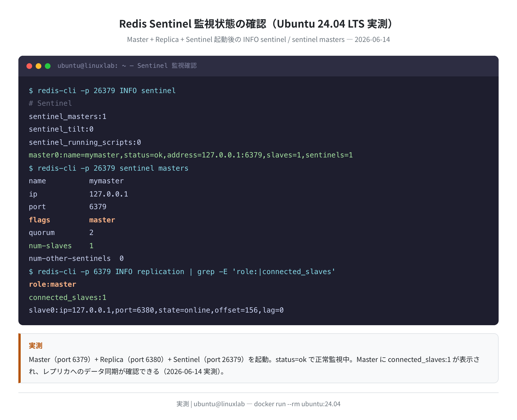Click the 'name mymaster' row
517x420 pixels.
76,181
